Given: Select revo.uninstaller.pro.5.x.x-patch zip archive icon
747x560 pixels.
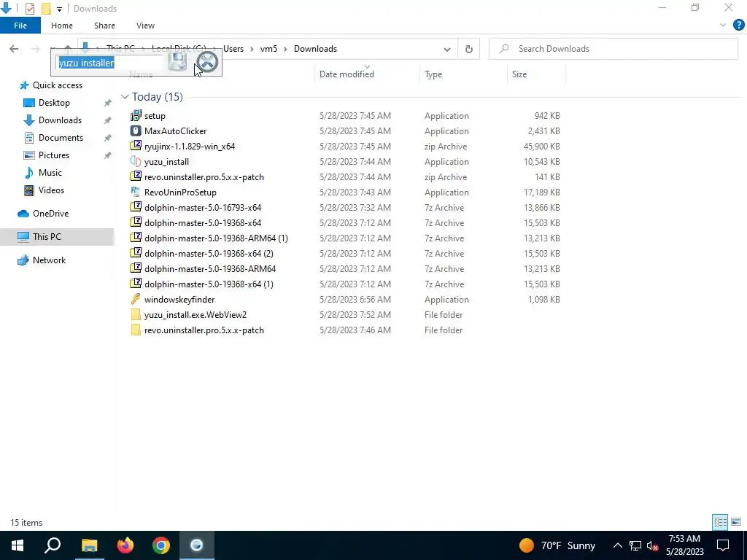Looking at the screenshot, I should click(x=136, y=176).
